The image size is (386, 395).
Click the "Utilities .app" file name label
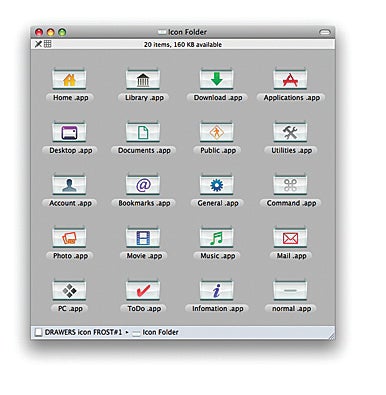(291, 150)
